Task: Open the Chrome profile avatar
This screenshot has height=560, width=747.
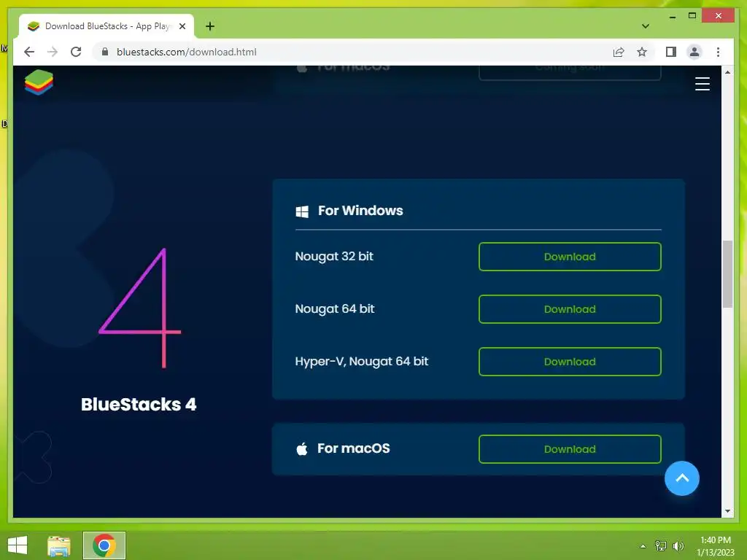Action: point(694,52)
